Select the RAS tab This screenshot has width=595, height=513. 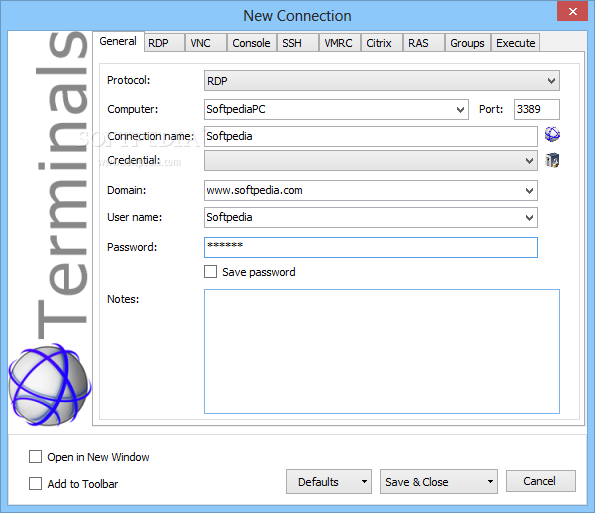click(424, 43)
